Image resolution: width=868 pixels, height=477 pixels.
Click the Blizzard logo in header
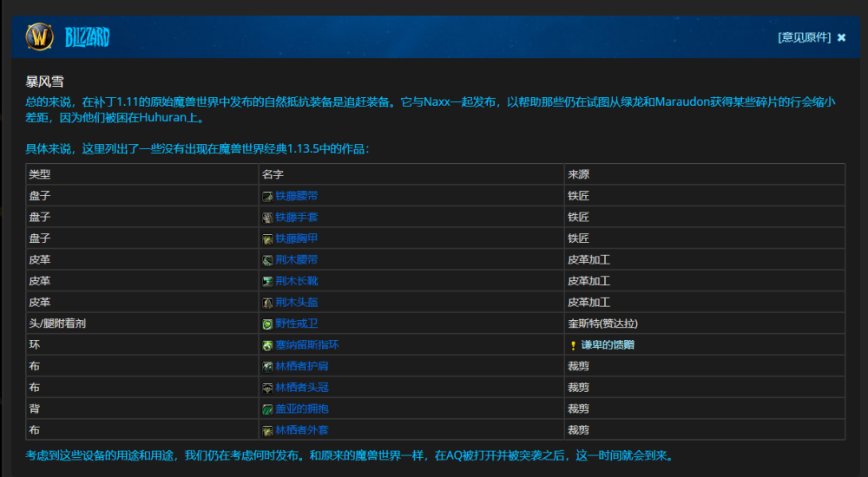(x=88, y=37)
